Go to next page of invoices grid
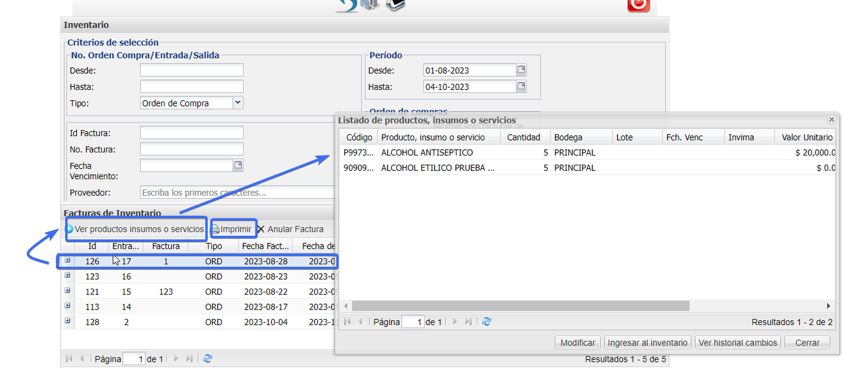Viewport: 868px width, 384px height. pos(176,359)
